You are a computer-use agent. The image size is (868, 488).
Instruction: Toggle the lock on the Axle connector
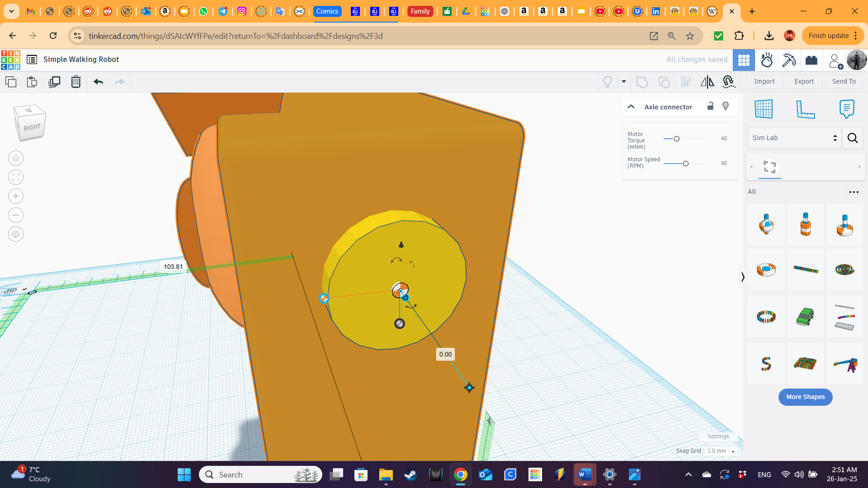pos(710,106)
